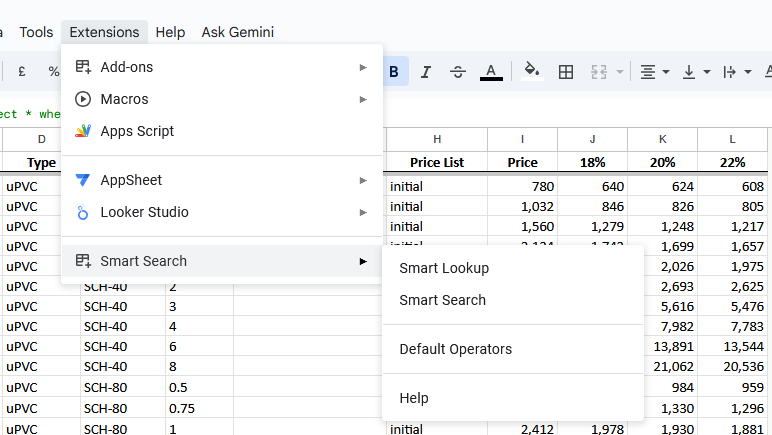
Task: Expand the horizontal align dropdown arrow
Action: pyautogui.click(x=666, y=72)
